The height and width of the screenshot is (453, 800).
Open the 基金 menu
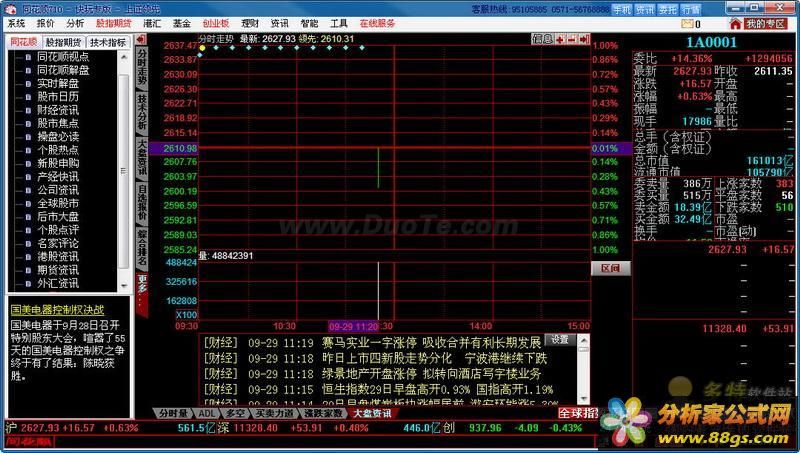pos(182,23)
